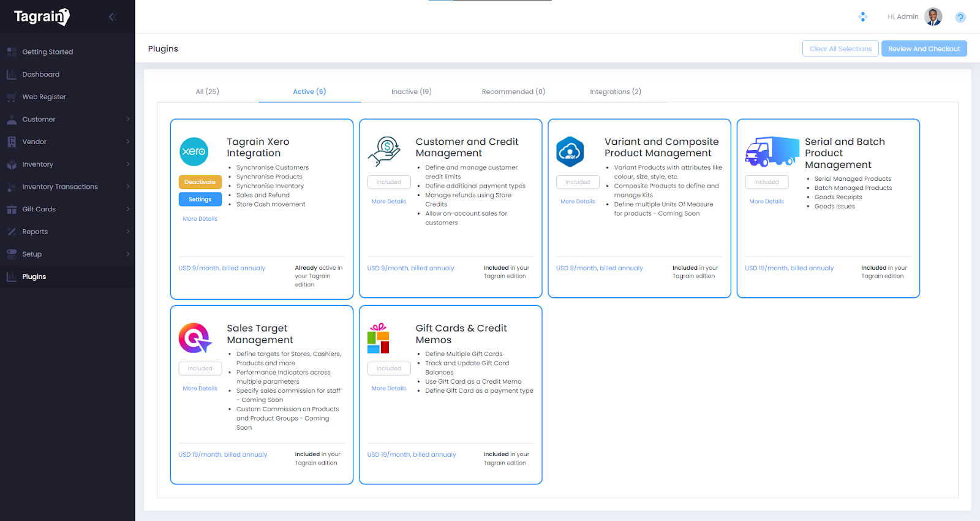Click the blue sparkle icon in header
980x521 pixels.
pos(863,17)
